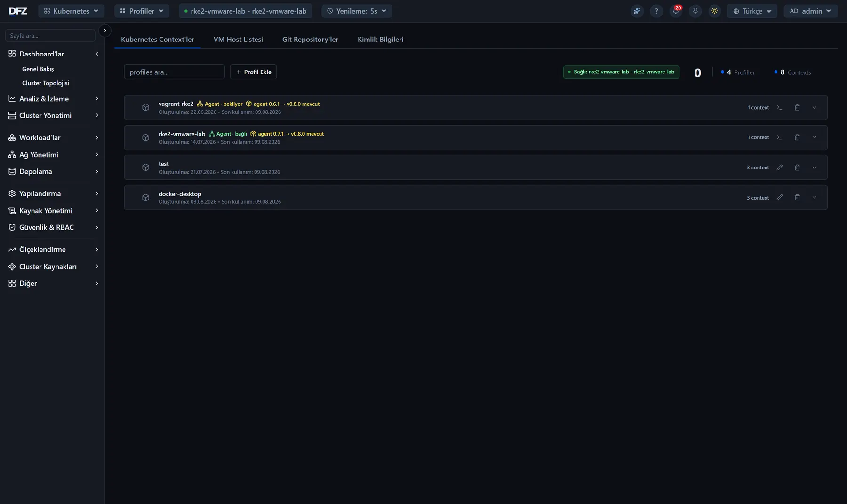847x504 pixels.
Task: Expand Ağ Yönetimi menu
Action: click(x=52, y=155)
